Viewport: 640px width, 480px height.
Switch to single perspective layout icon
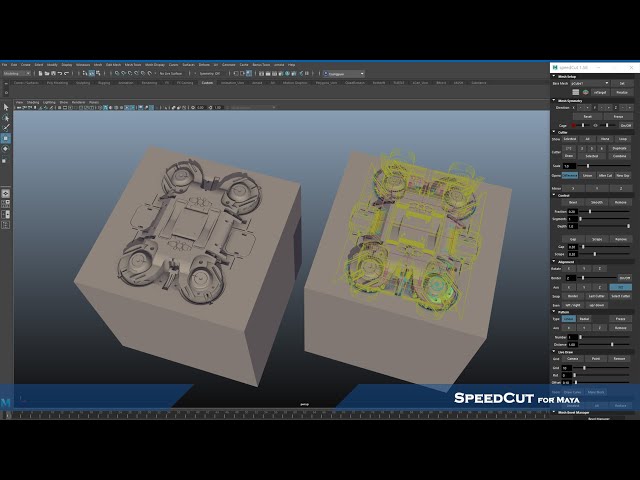6,193
